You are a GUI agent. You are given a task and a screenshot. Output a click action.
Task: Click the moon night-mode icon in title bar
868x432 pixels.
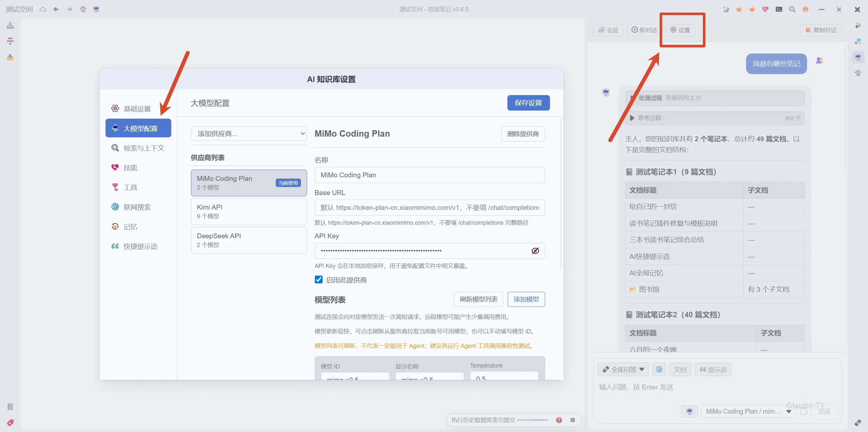coord(726,9)
